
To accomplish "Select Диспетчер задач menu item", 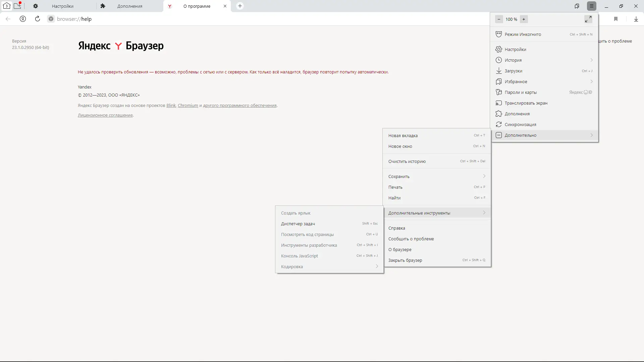I will click(x=298, y=224).
